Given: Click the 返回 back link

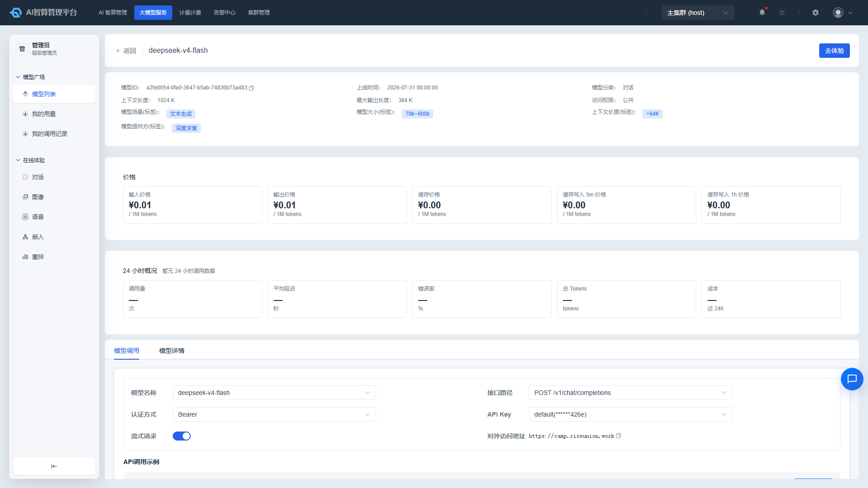Looking at the screenshot, I should tap(126, 51).
